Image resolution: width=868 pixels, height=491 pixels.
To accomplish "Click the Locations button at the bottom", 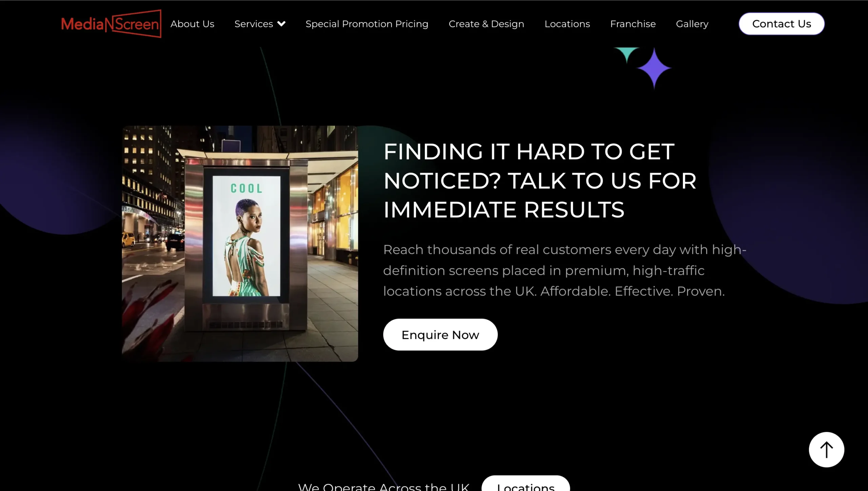I will (x=526, y=484).
